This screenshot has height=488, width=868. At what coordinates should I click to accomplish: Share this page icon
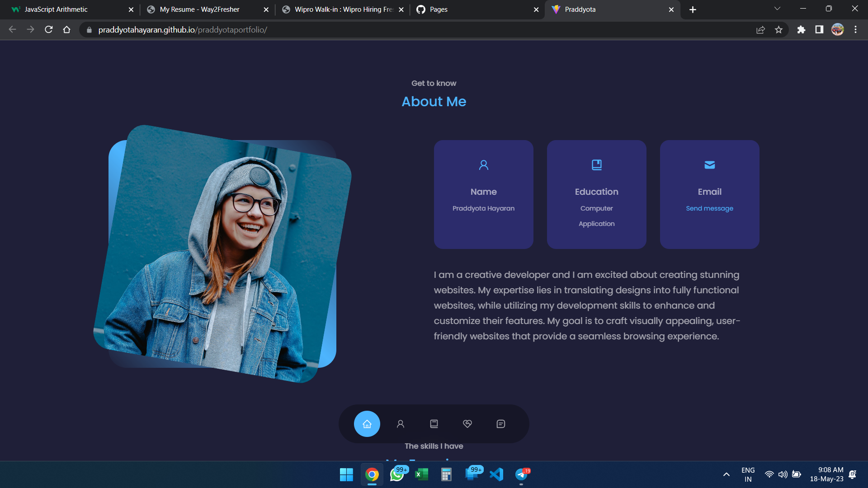point(760,30)
